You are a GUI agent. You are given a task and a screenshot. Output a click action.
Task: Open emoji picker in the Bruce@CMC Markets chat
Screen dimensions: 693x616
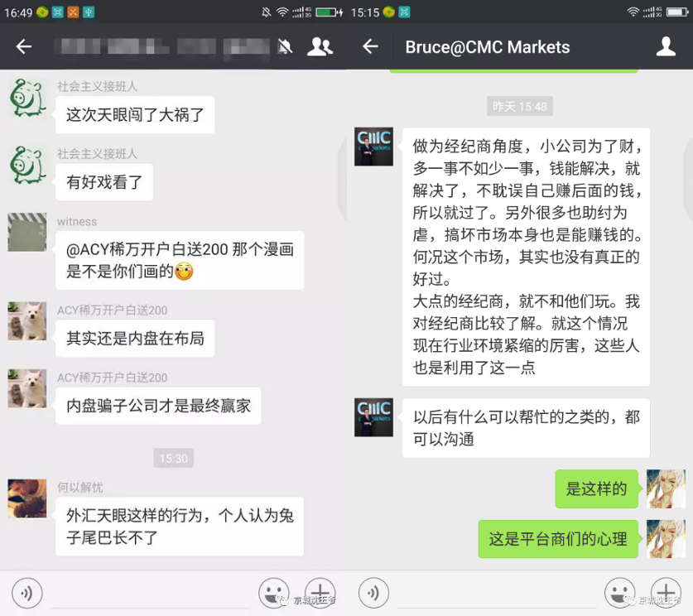click(619, 592)
